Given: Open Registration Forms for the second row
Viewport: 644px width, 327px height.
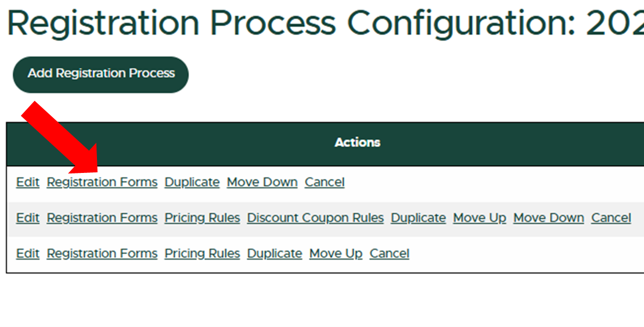Looking at the screenshot, I should (x=102, y=217).
